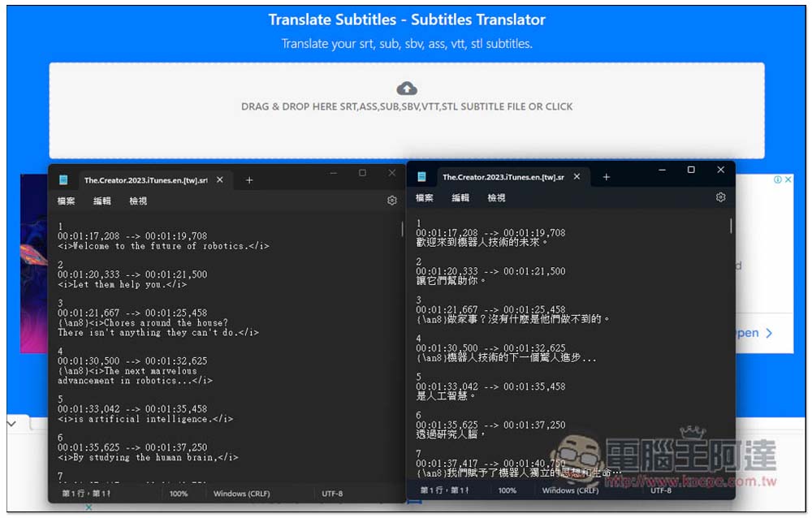812x518 pixels.
Task: Click Notepad app icon in right window
Action: [x=421, y=177]
